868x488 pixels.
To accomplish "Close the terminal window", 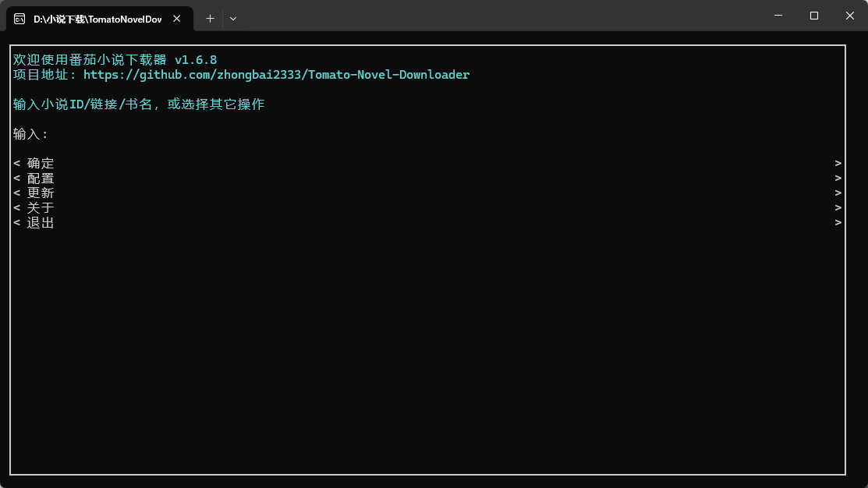I will coord(850,16).
